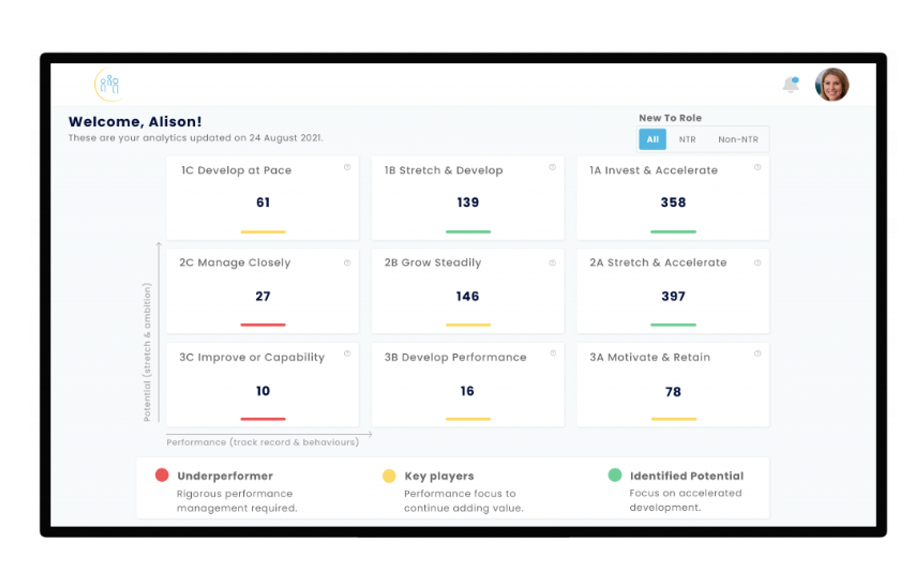Switch filter to Non-NTR
The image size is (924, 581).
point(738,139)
